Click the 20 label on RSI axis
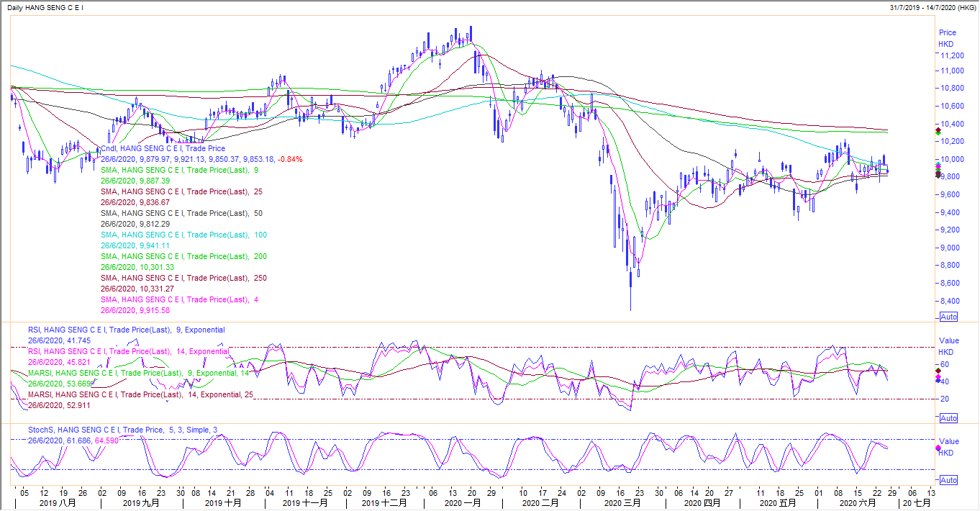The height and width of the screenshot is (511, 980). click(945, 399)
